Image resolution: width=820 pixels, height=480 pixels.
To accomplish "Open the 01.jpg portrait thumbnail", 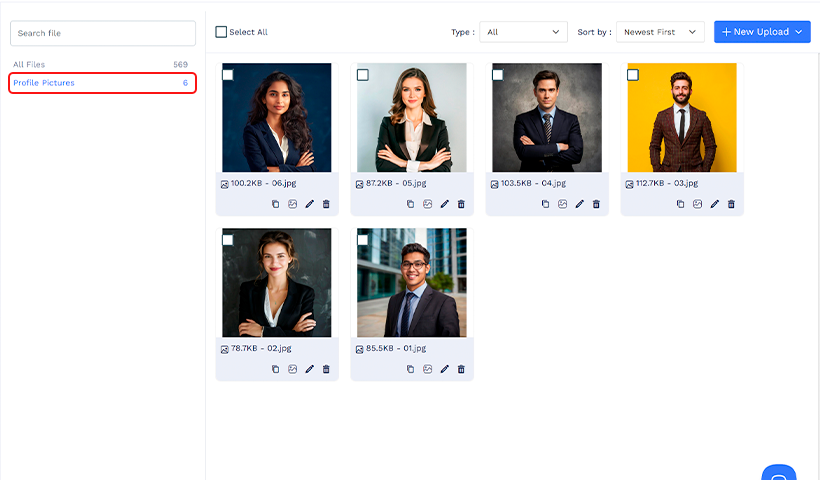I will [x=412, y=282].
